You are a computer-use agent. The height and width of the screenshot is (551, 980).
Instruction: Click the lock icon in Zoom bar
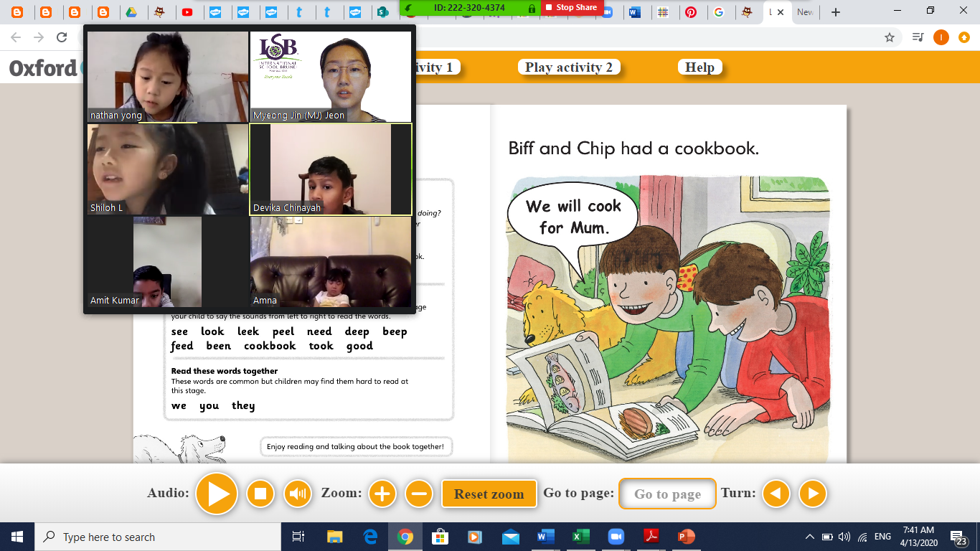pos(532,8)
